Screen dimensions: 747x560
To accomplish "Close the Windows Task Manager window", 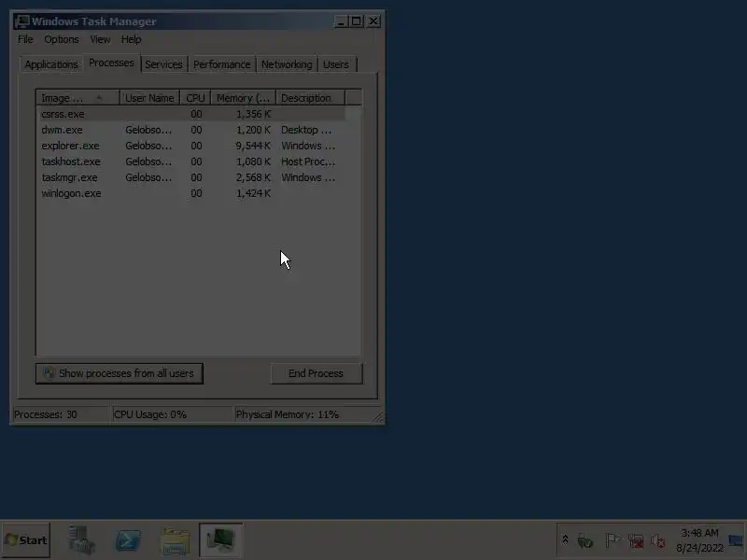I will point(373,21).
